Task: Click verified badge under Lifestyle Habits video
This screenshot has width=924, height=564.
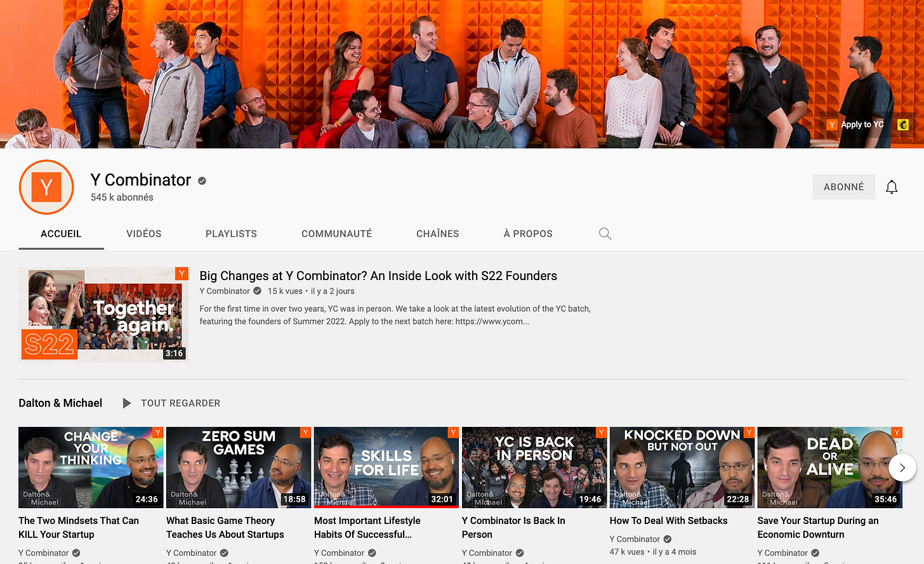Action: [x=372, y=553]
